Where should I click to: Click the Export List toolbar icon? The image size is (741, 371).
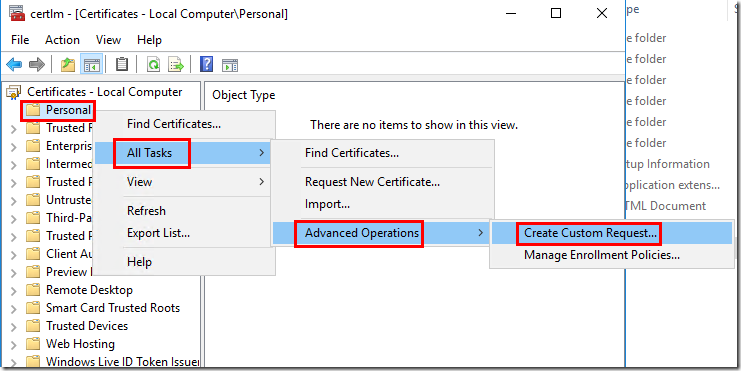pos(176,65)
